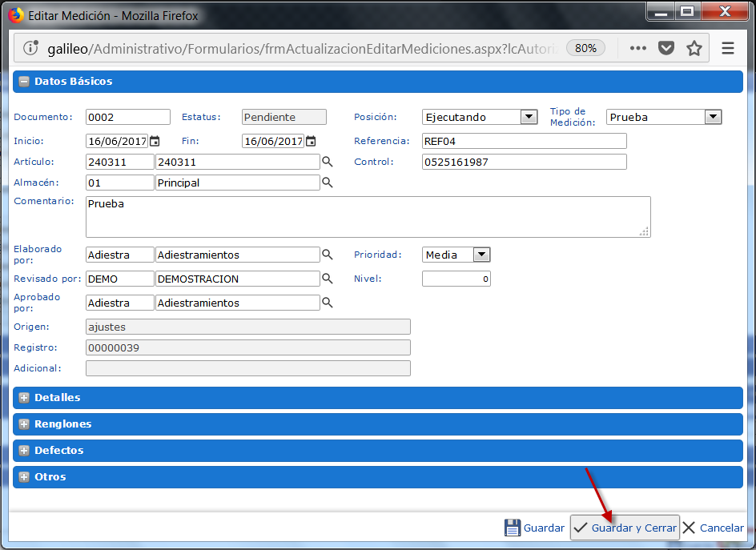Image resolution: width=756 pixels, height=550 pixels.
Task: Click the Artículo search magnifier icon
Action: click(x=327, y=162)
